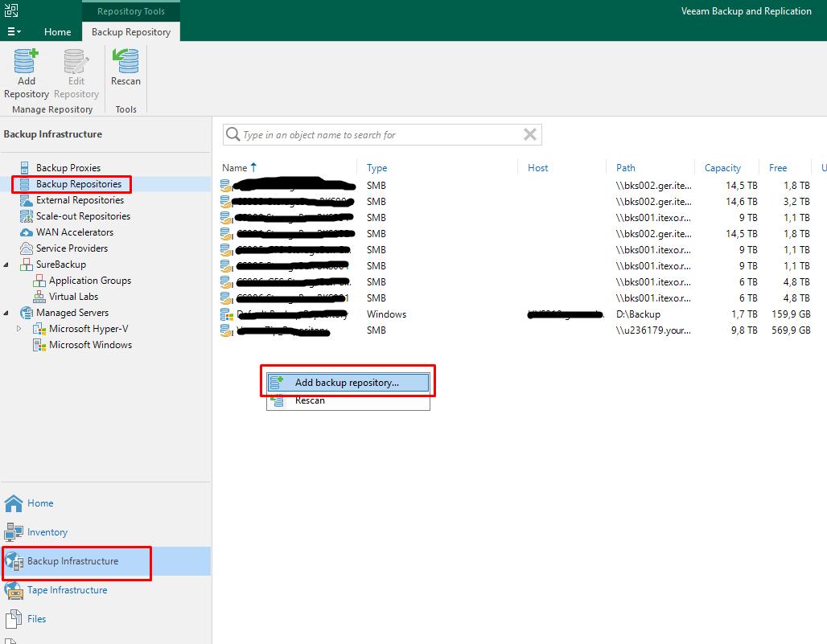This screenshot has width=827, height=644.
Task: Click the Virtual Labs icon
Action: click(x=39, y=297)
